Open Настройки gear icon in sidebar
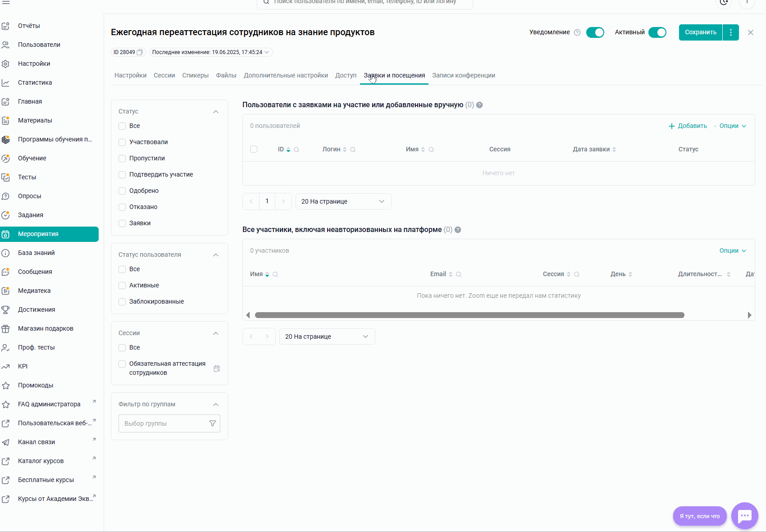Viewport: 766px width, 532px height. coord(5,64)
